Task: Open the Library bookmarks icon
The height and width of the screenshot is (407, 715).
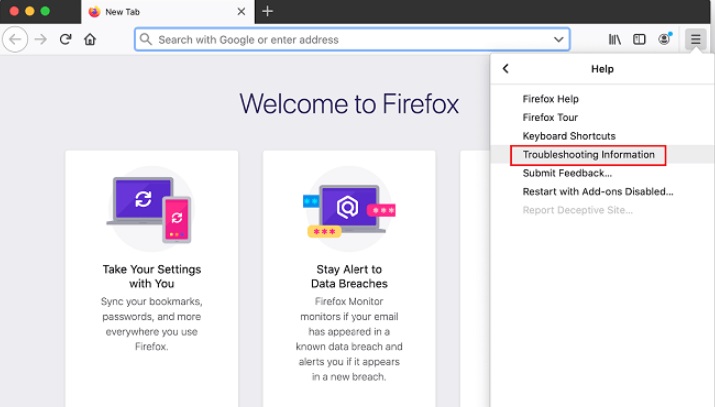Action: [615, 40]
